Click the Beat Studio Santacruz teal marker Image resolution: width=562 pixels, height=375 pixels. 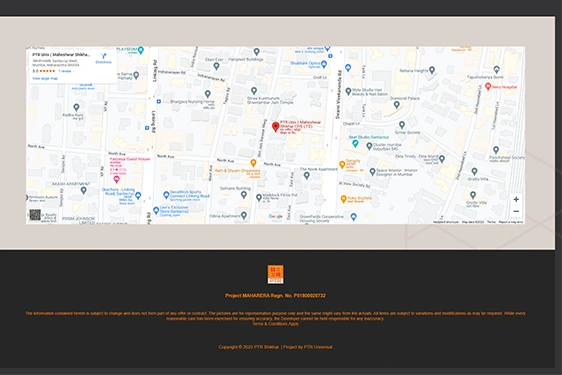pyautogui.click(x=355, y=144)
